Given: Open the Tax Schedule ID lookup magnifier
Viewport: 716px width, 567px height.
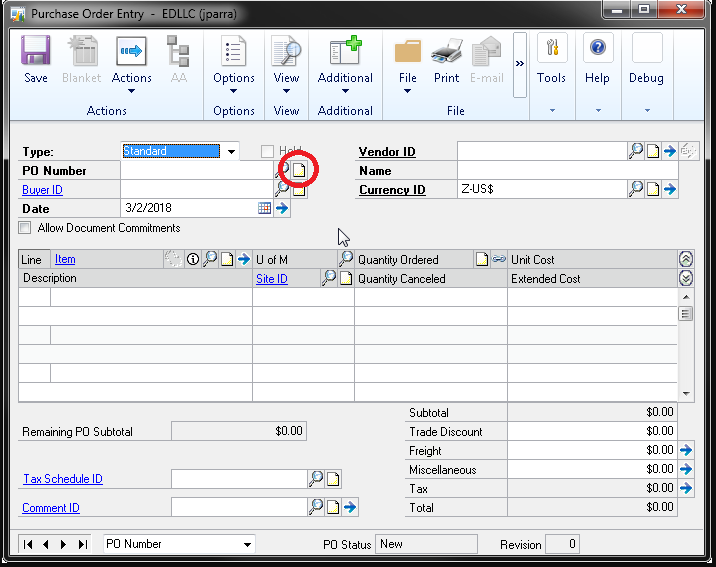Looking at the screenshot, I should point(316,479).
